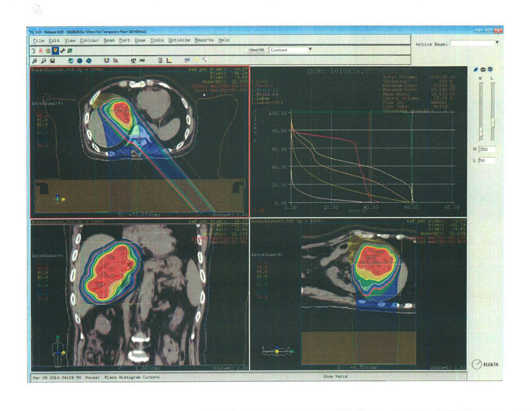Viewport: 532px width, 411px height.
Task: Select CTV1 structure in DVH legend
Action: (260, 77)
